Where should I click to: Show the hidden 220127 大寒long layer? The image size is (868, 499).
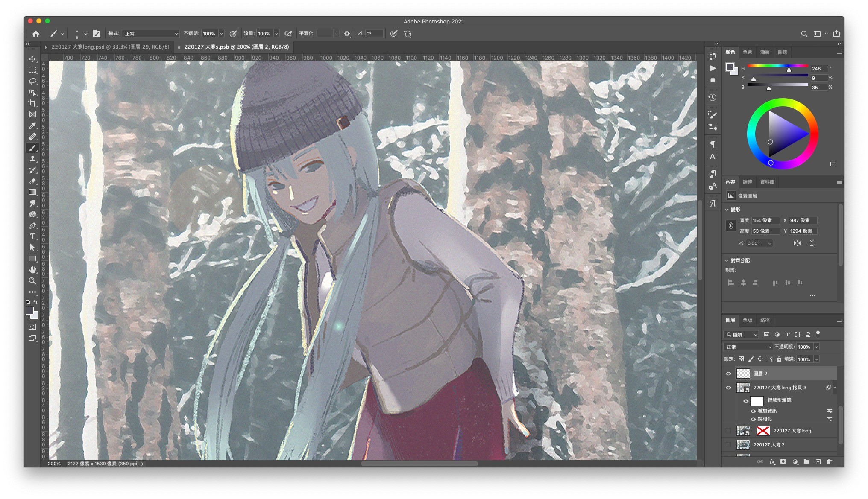click(729, 431)
